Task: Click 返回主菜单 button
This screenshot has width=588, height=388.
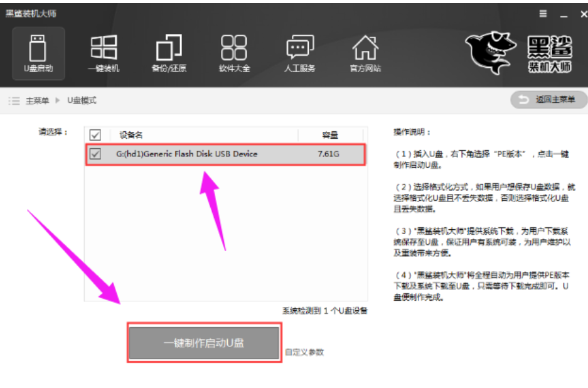Action: (x=548, y=100)
